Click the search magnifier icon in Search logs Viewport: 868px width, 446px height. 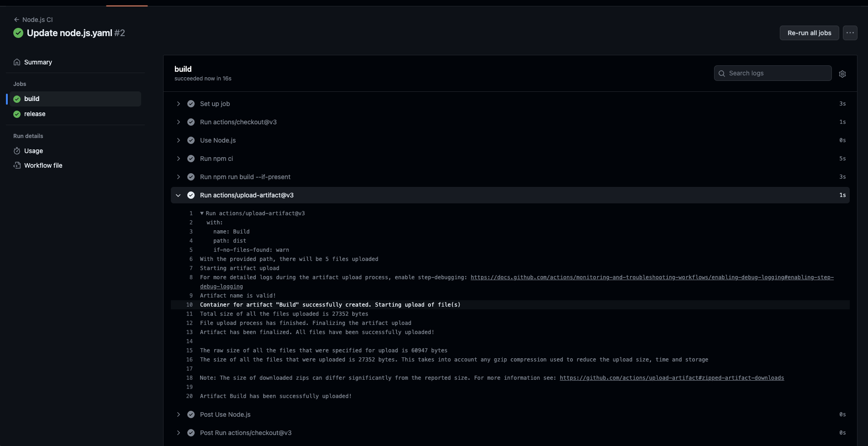point(722,73)
